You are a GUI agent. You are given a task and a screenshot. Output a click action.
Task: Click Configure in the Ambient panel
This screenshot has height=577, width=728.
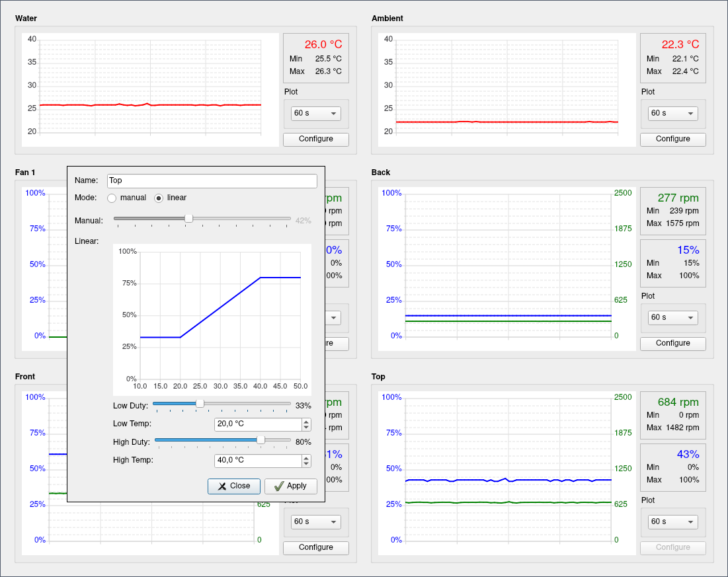click(672, 139)
